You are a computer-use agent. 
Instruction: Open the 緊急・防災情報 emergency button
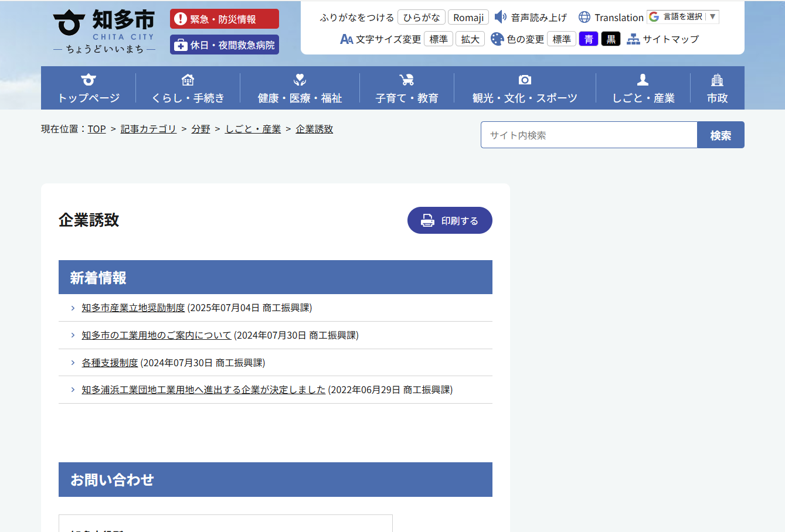(225, 19)
